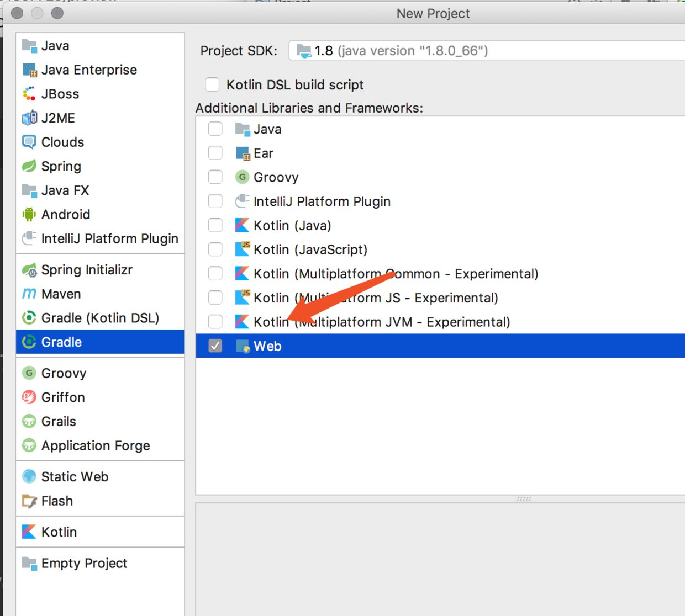Screen dimensions: 685x616
Task: Select Kotlin project type label
Action: [59, 532]
